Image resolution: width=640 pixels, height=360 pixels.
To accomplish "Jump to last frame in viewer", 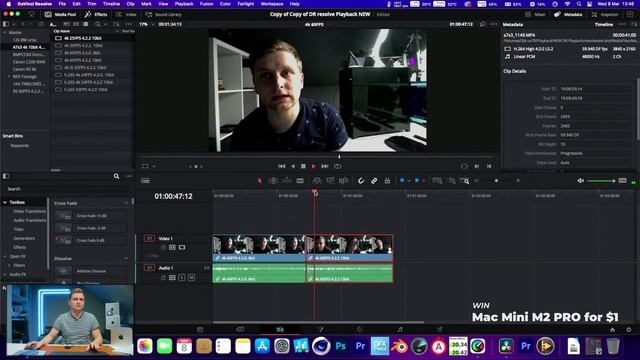I will [324, 166].
